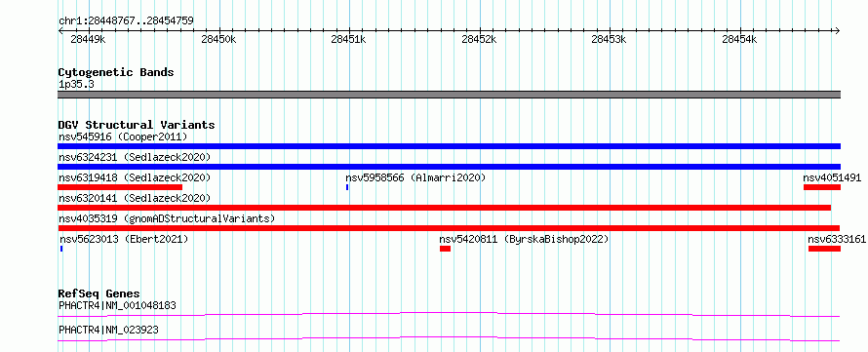Click the 28449k ruler position
Viewport: 868px width, 352px height.
pos(89,39)
